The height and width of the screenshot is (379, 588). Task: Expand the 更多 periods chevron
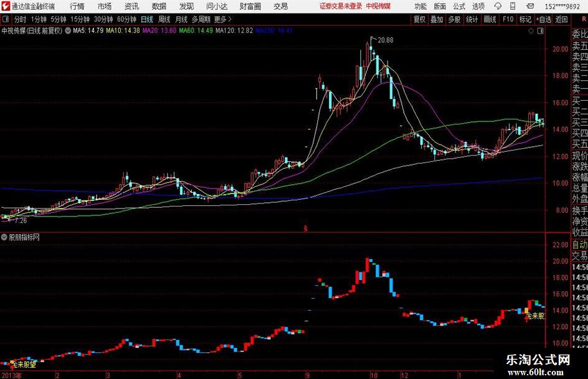pyautogui.click(x=223, y=19)
